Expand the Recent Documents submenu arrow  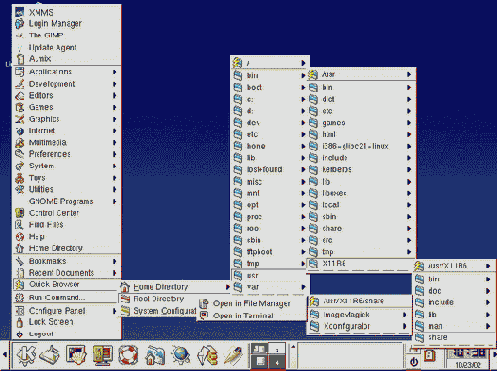point(114,273)
